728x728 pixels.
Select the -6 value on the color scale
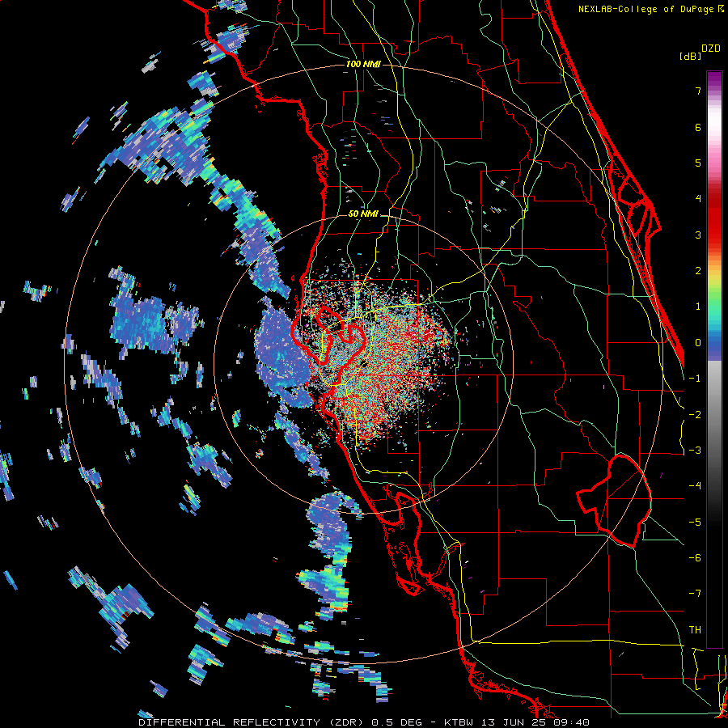point(695,558)
